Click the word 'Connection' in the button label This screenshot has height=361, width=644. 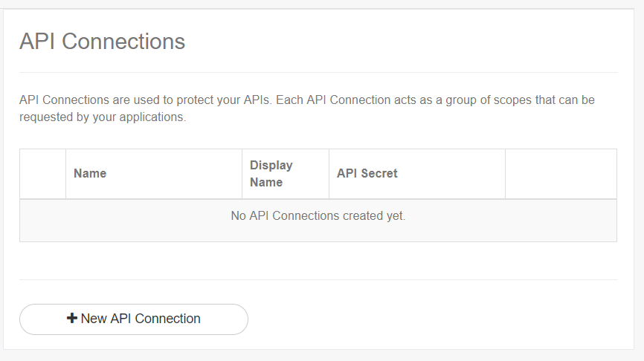tap(169, 319)
